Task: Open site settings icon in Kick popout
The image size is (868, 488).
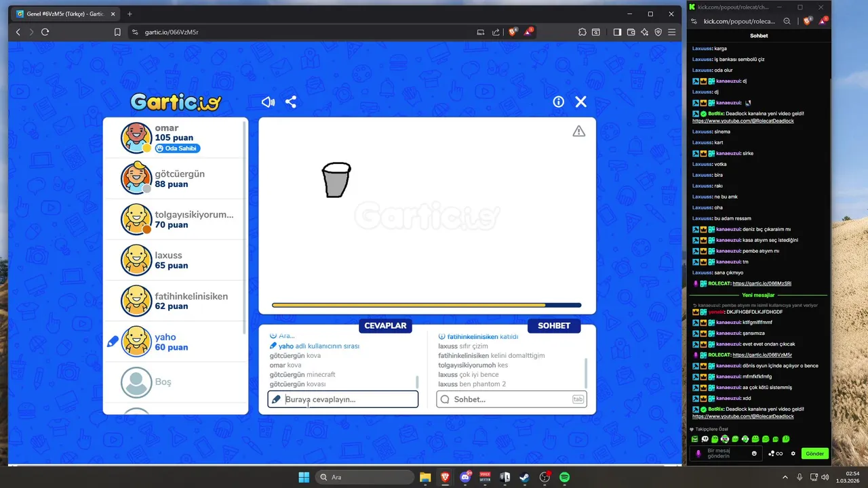Action: 695,21
